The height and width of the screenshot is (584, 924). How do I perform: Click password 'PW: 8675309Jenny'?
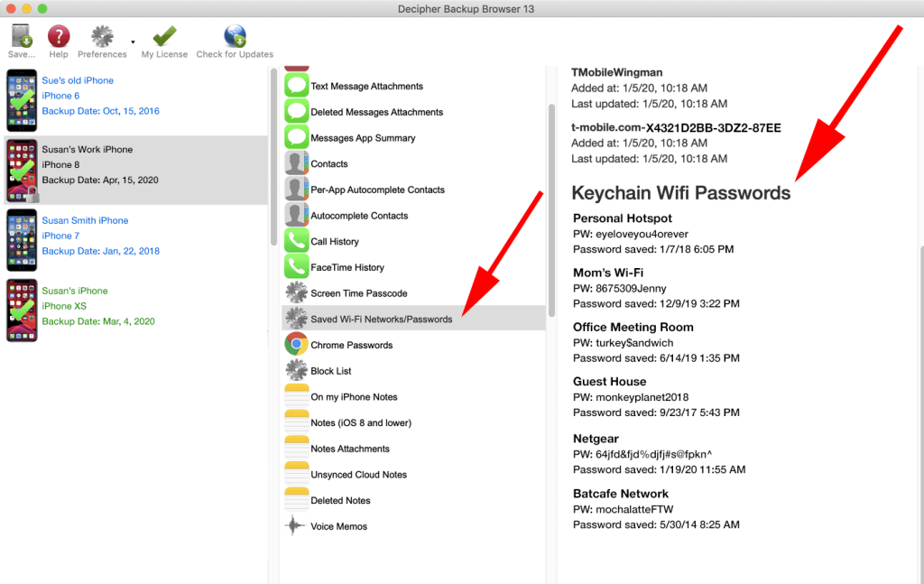pos(619,288)
